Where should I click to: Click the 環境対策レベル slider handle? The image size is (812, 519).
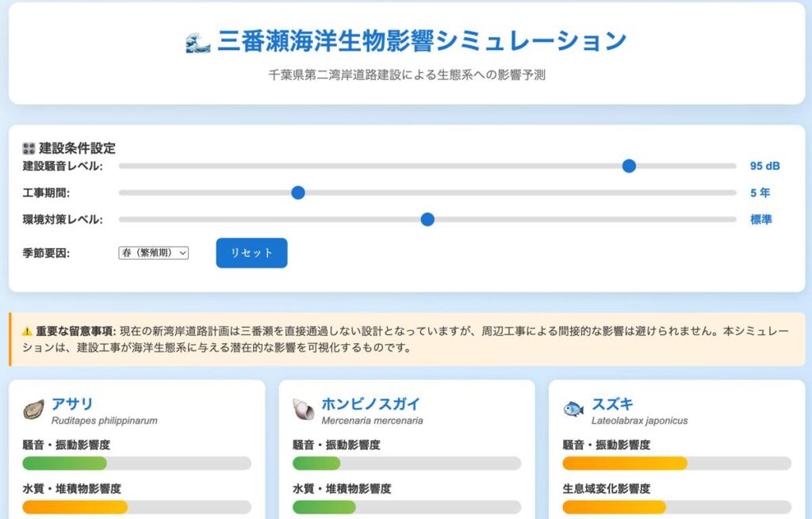pyautogui.click(x=427, y=219)
